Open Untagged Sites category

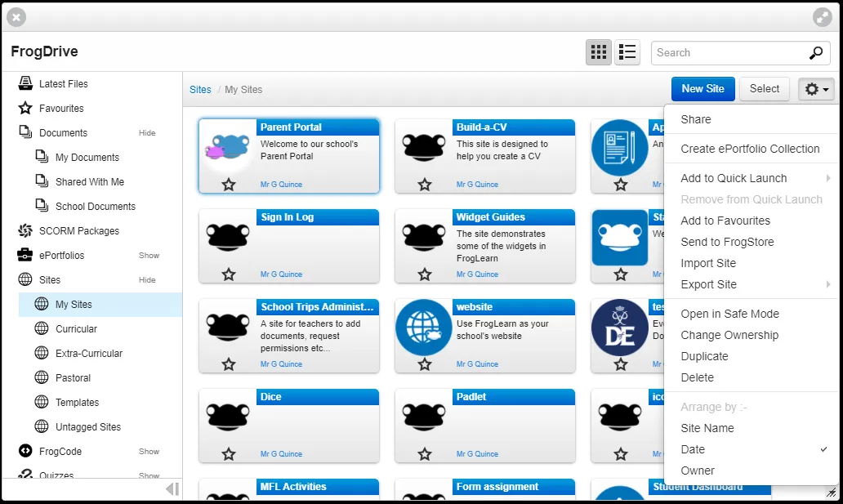(x=88, y=426)
